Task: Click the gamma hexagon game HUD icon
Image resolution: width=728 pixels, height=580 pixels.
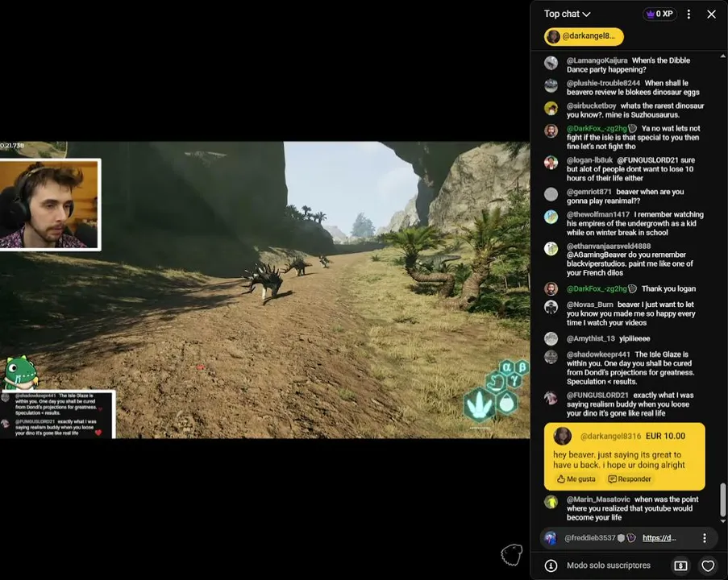Action: [514, 380]
